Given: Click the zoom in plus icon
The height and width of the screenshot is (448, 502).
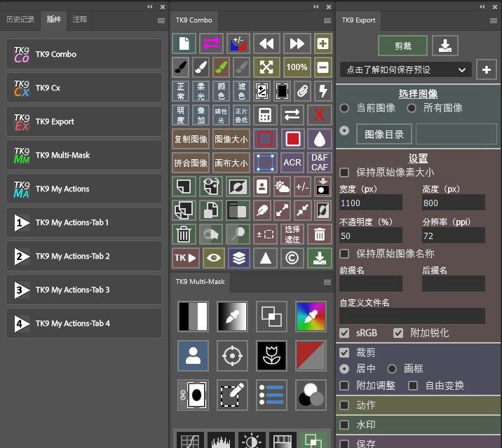Looking at the screenshot, I should tap(323, 43).
